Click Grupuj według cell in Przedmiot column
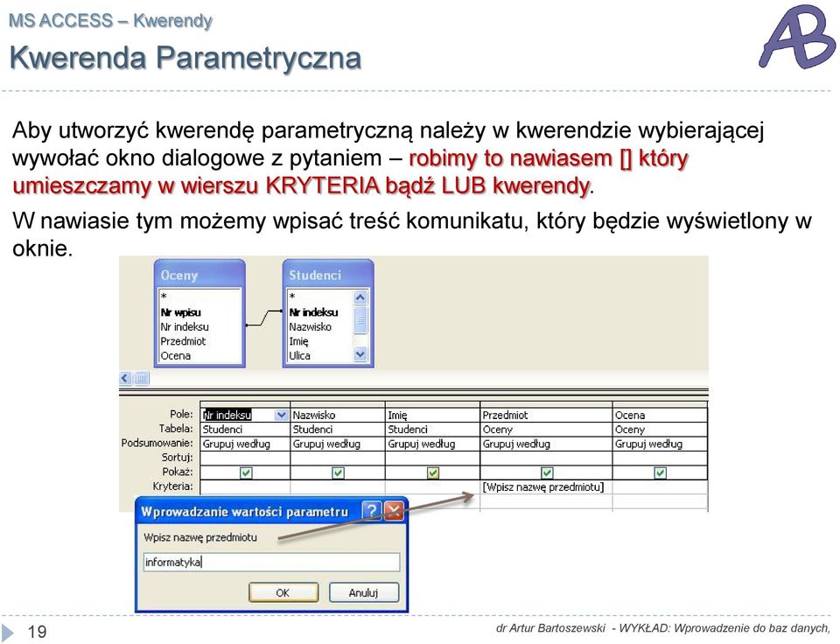Viewport: 840px width, 644px height. coord(546,444)
